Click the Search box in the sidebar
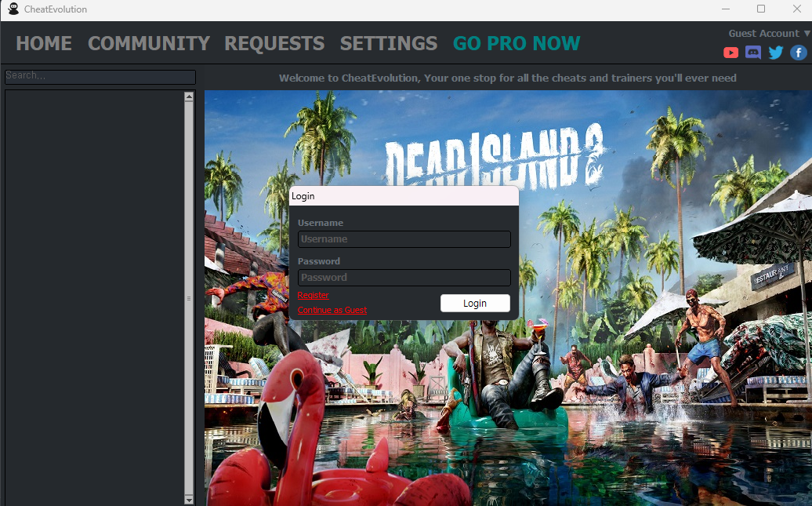The width and height of the screenshot is (812, 506). (100, 77)
